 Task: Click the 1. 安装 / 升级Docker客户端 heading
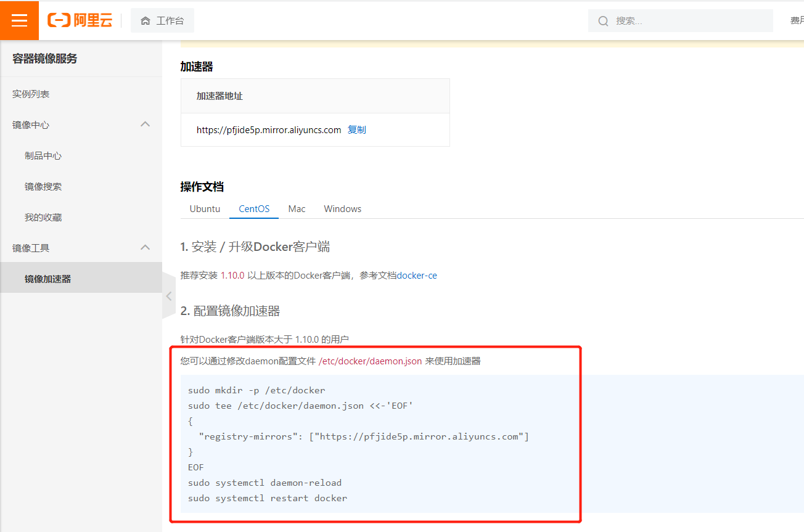pyautogui.click(x=255, y=247)
